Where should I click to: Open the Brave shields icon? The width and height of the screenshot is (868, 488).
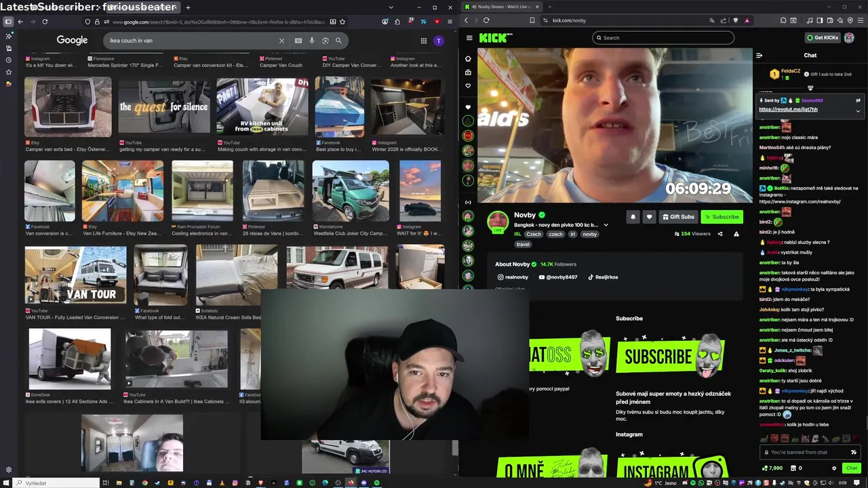pos(736,20)
